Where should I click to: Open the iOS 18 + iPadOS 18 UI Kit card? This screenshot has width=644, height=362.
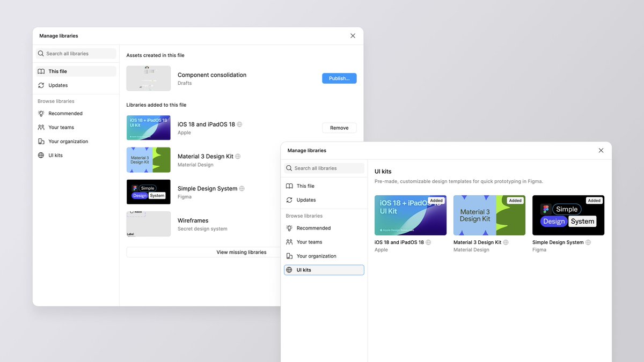point(411,215)
